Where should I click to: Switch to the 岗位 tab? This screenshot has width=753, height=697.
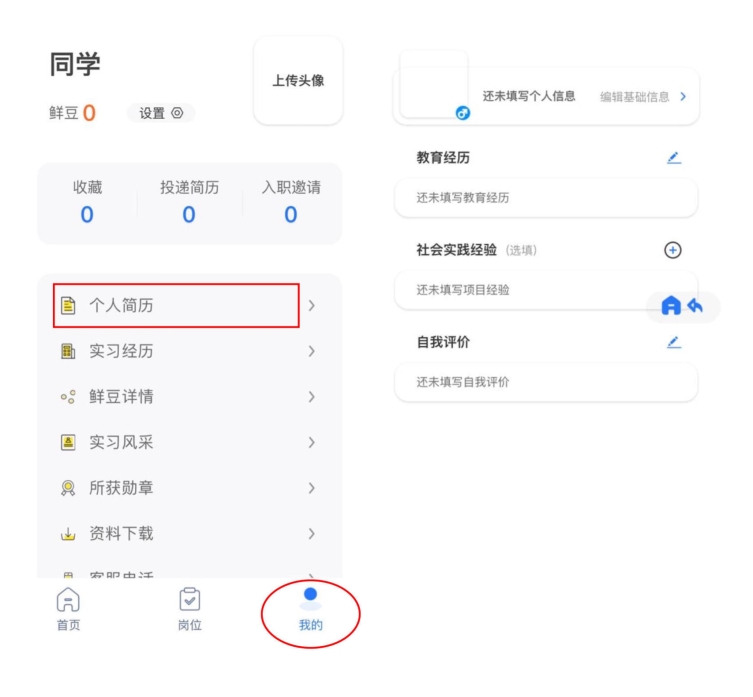point(189,609)
